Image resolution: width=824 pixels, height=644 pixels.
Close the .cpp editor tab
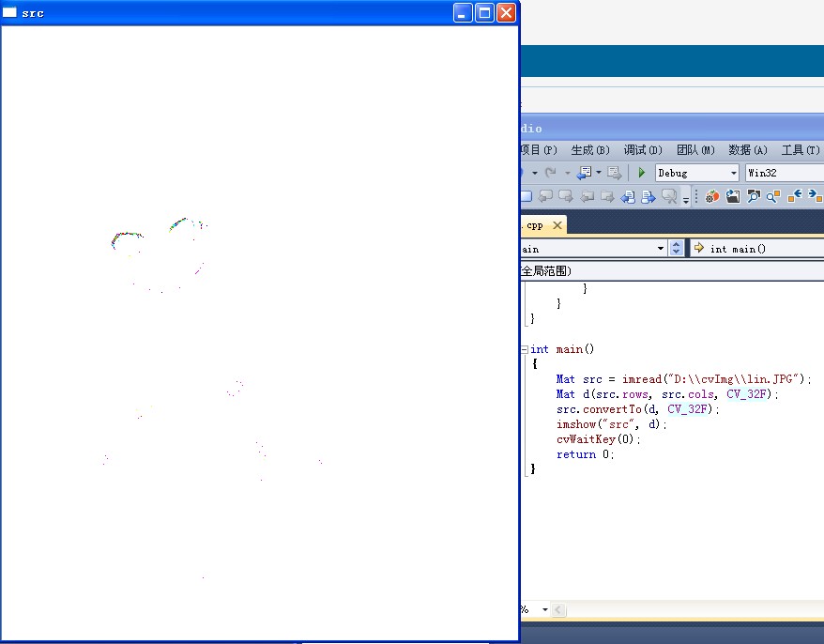[x=557, y=225]
